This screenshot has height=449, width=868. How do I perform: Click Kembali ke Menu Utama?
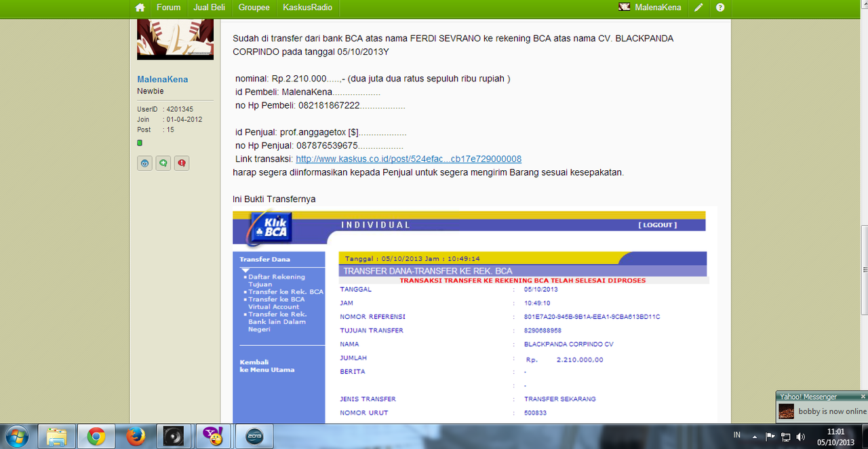click(267, 366)
